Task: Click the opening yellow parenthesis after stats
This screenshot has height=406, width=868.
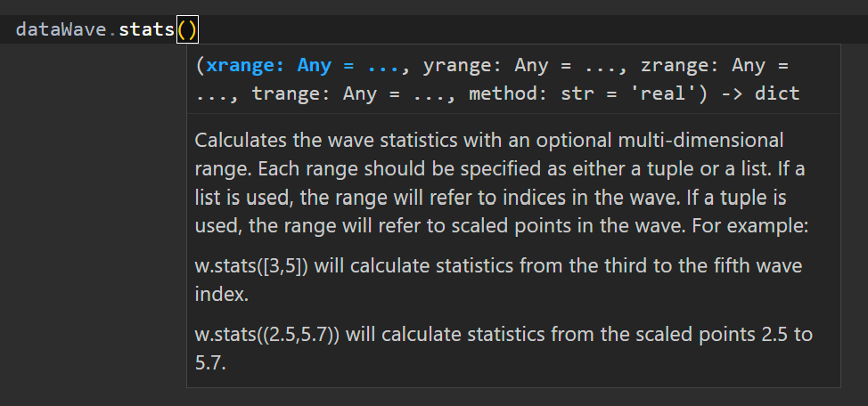Action: point(181,29)
